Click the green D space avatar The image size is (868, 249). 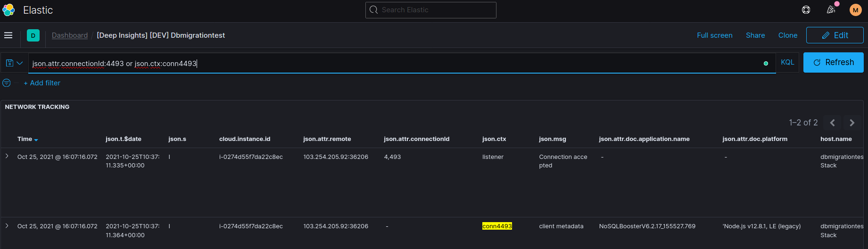pyautogui.click(x=33, y=35)
